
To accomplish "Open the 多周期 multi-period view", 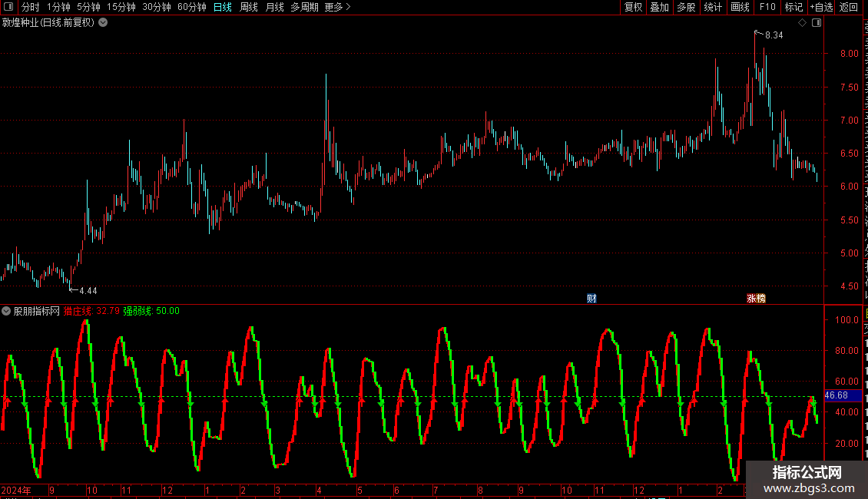I will click(x=304, y=7).
